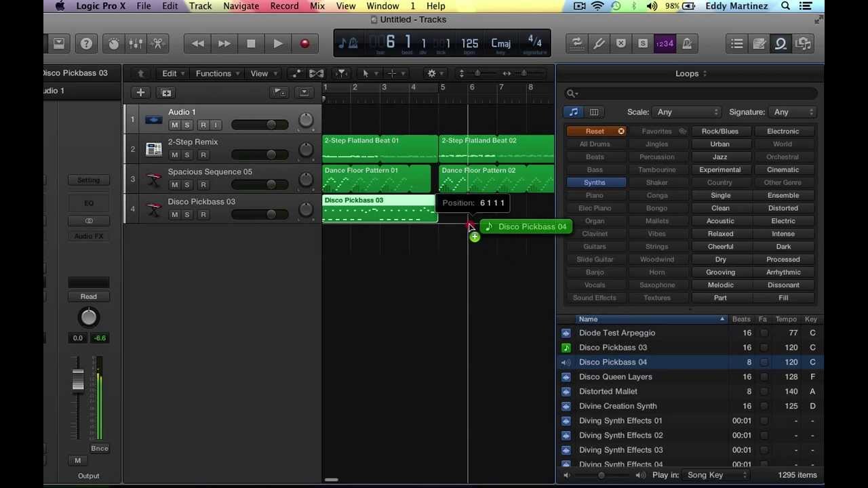
Task: Click the Read automation mode button
Action: [89, 296]
